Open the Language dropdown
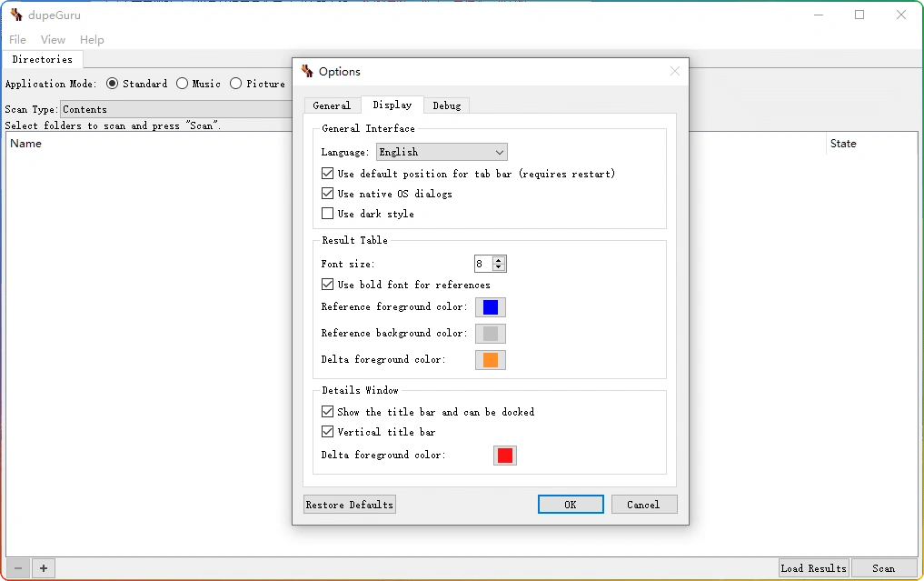Viewport: 924px width, 581px height. pos(442,152)
